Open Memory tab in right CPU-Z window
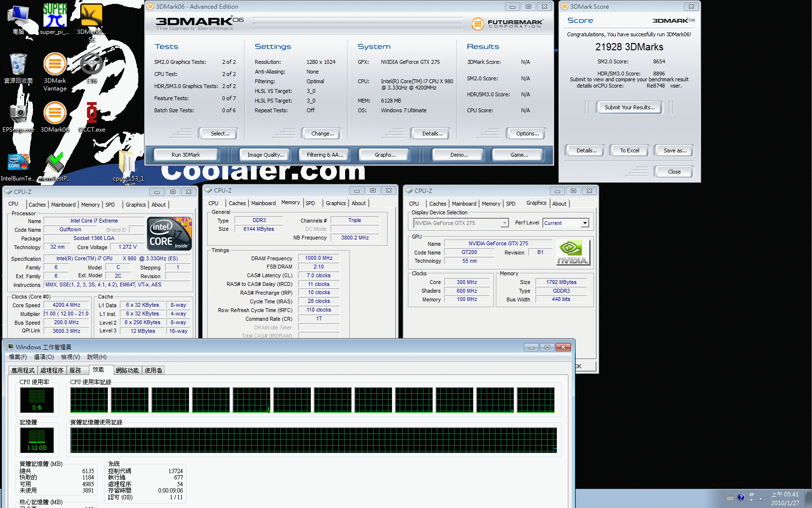812x508 pixels. point(491,204)
